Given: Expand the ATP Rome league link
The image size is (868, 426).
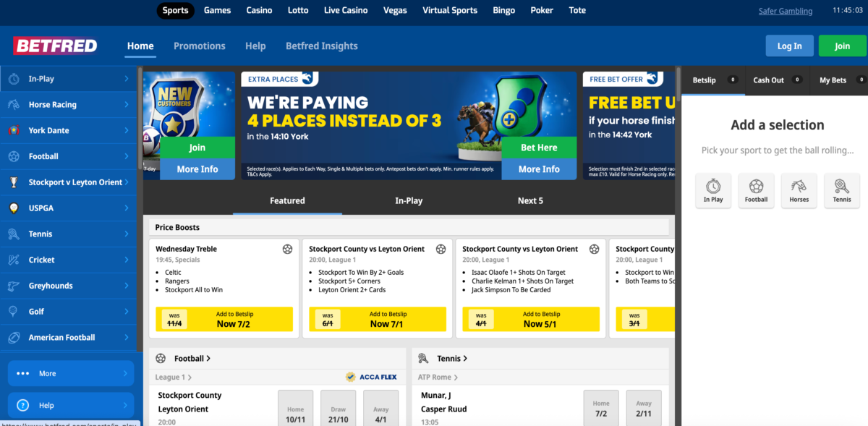Looking at the screenshot, I should tap(438, 377).
